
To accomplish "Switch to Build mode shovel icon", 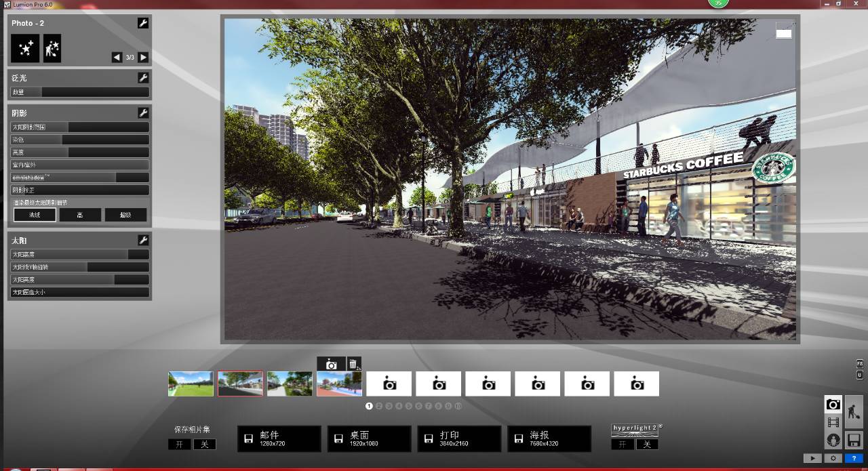I will (854, 412).
